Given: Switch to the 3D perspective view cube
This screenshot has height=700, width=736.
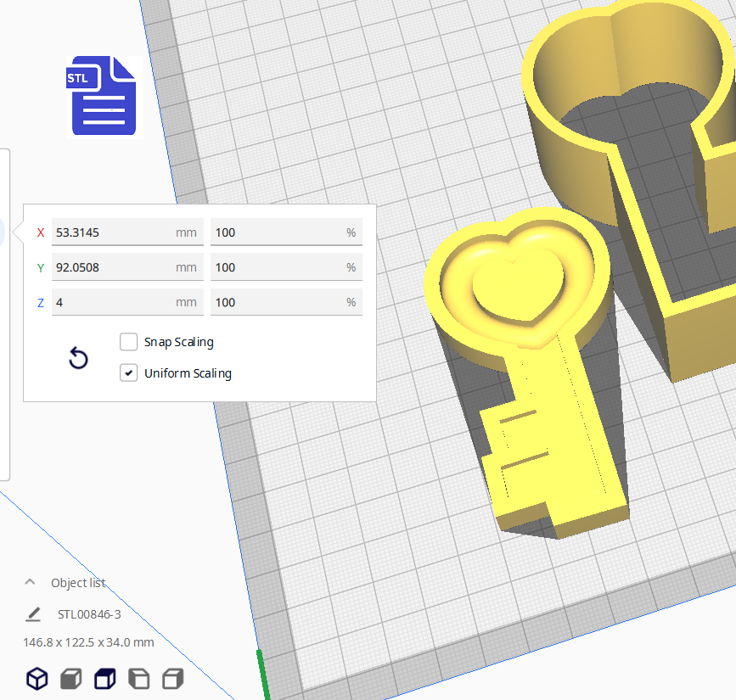Looking at the screenshot, I should tap(37, 678).
